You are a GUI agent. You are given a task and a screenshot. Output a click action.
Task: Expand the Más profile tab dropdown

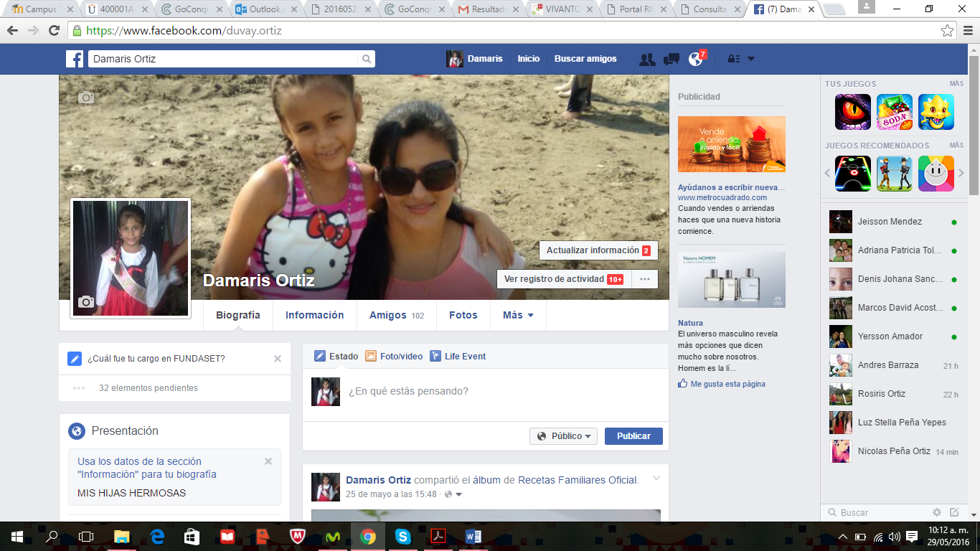(518, 315)
